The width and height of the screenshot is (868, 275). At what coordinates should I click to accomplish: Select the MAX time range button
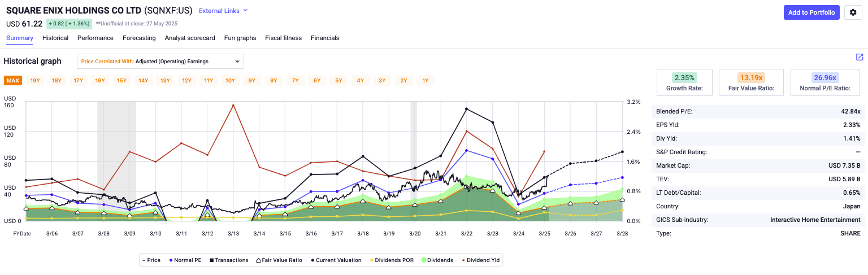13,81
